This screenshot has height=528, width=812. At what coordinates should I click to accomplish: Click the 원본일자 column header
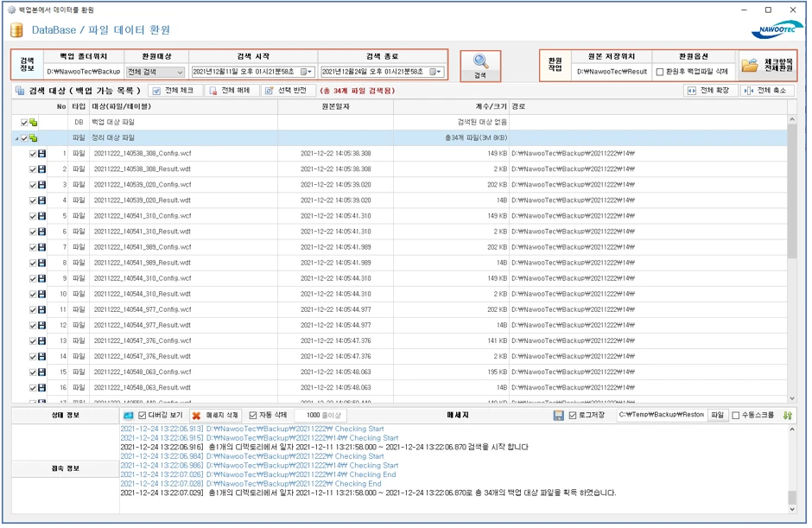pos(335,107)
